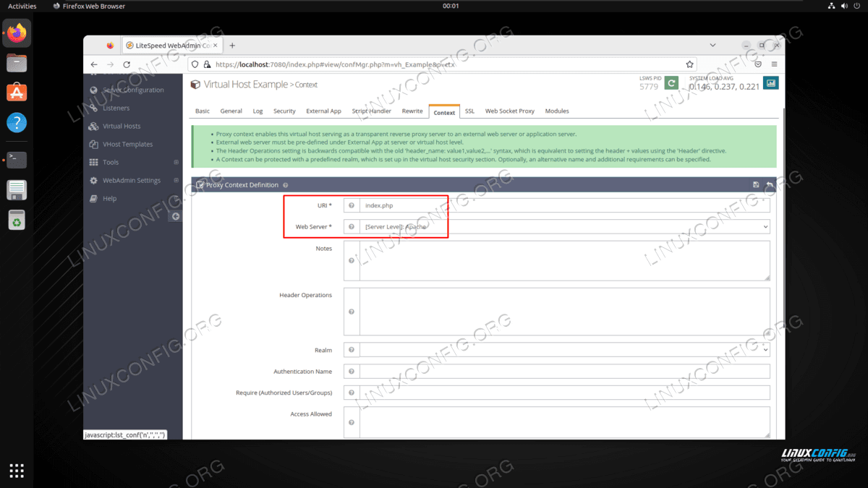Switch to the Security tab
Image resolution: width=868 pixels, height=488 pixels.
coord(284,111)
